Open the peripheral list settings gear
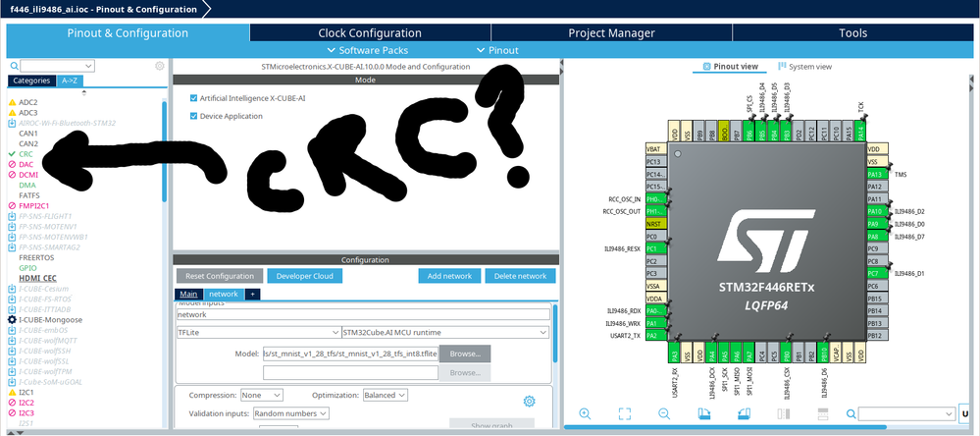The width and height of the screenshot is (980, 436). 159,66
